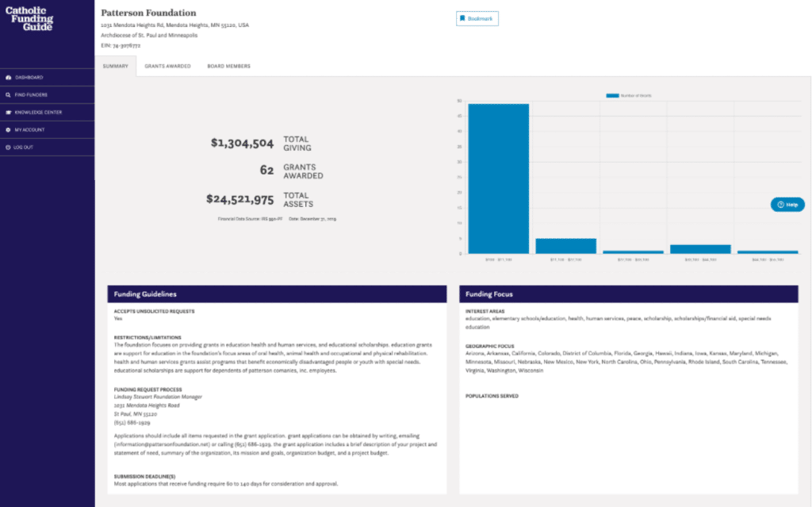Click the grants awarded count 62
812x507 pixels.
coord(266,171)
